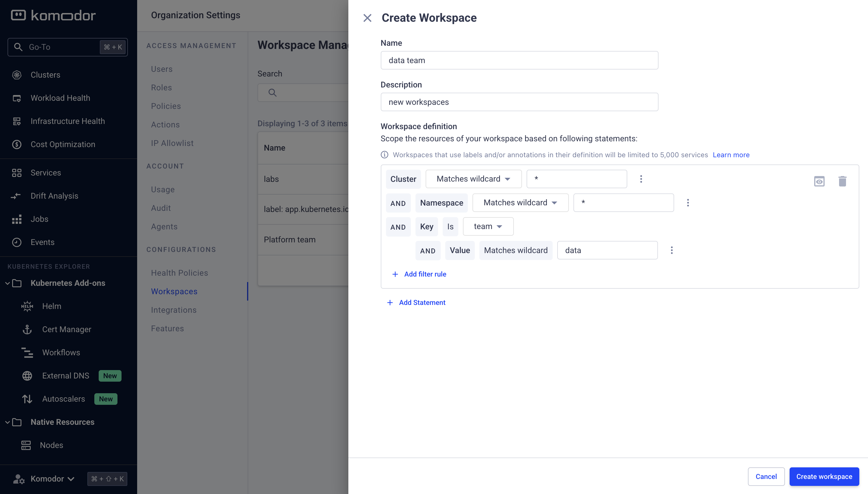Click the info icon beside workspaces limit note

coord(384,155)
